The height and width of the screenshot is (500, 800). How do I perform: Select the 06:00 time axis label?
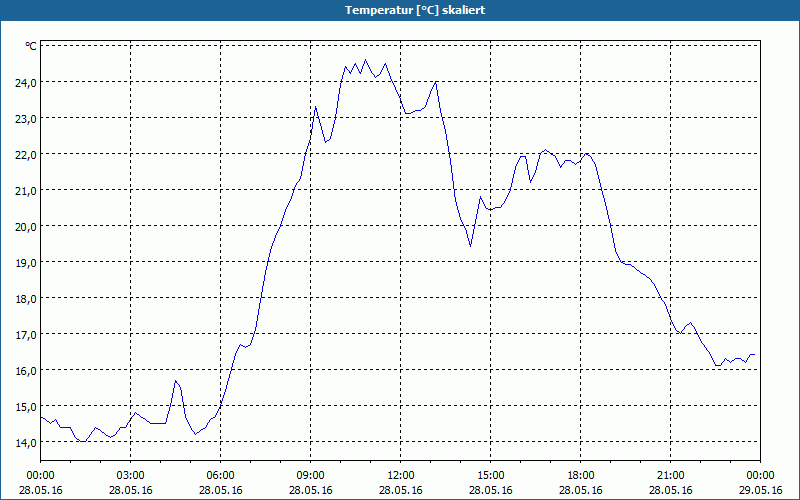click(220, 476)
